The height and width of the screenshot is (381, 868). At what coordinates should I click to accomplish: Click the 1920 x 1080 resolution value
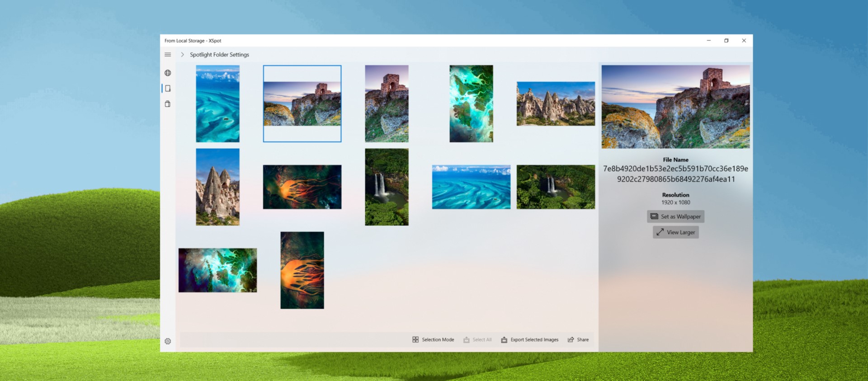[675, 202]
